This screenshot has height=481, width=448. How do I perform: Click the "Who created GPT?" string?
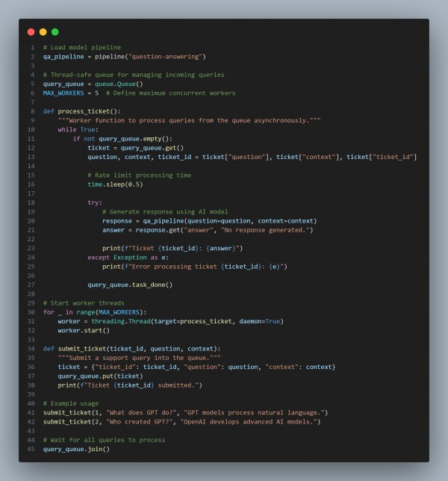coord(141,422)
